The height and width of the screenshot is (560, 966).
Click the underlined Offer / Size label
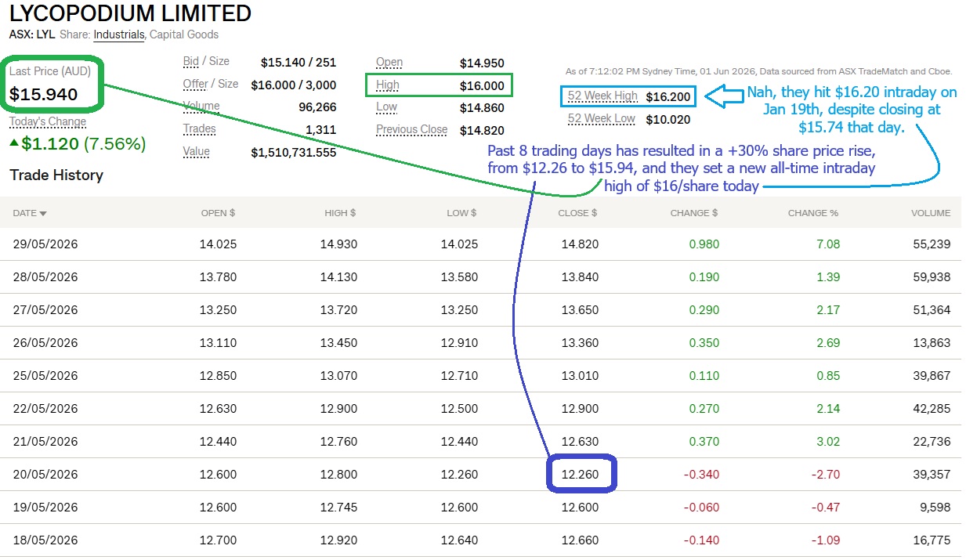(x=211, y=84)
